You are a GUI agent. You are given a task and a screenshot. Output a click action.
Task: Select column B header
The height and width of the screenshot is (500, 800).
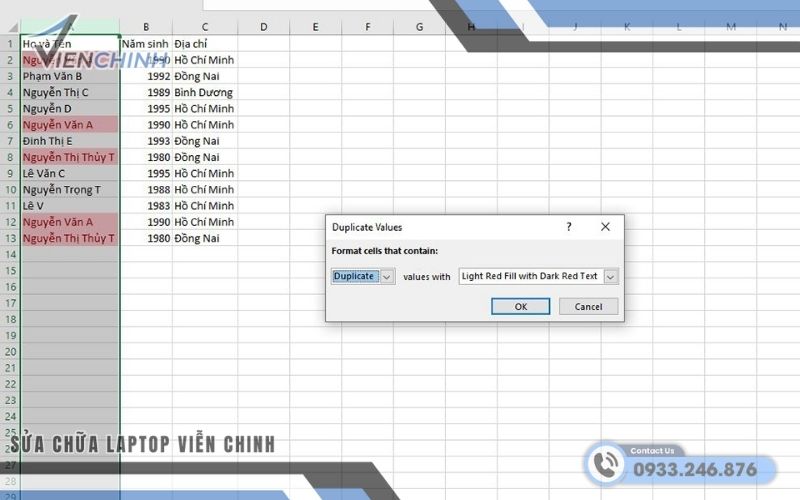coord(146,27)
